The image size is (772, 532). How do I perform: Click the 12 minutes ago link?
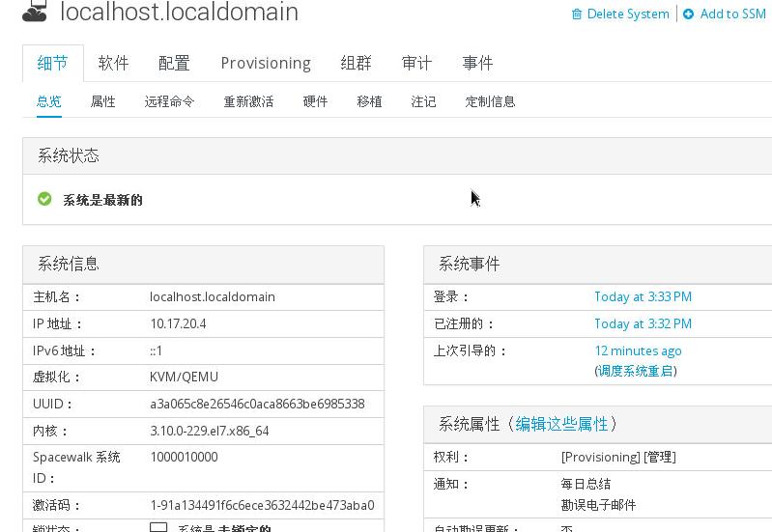point(638,350)
